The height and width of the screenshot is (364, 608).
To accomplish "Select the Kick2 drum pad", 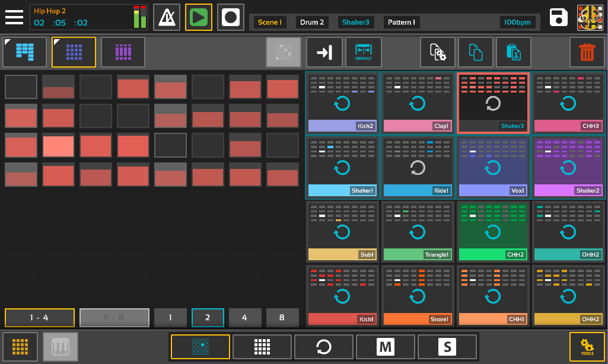I will [x=342, y=103].
